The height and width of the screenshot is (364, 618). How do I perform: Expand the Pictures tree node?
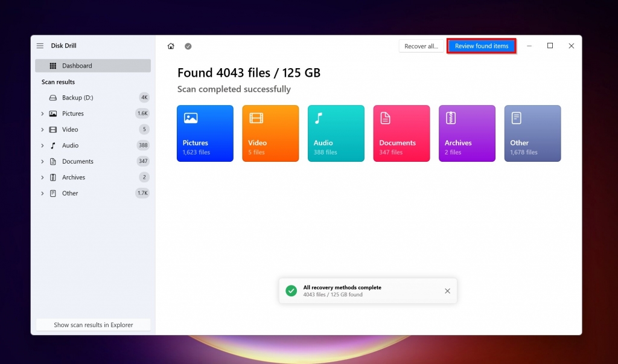point(42,113)
